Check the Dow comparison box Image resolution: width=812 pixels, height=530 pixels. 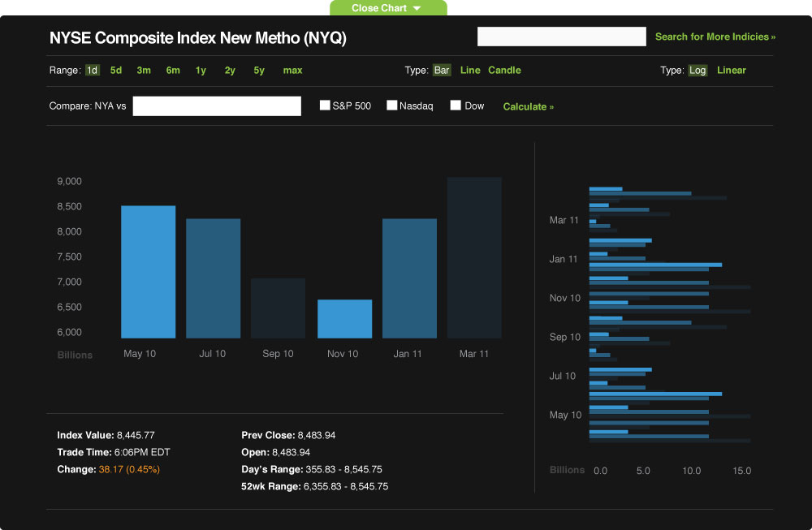click(456, 105)
